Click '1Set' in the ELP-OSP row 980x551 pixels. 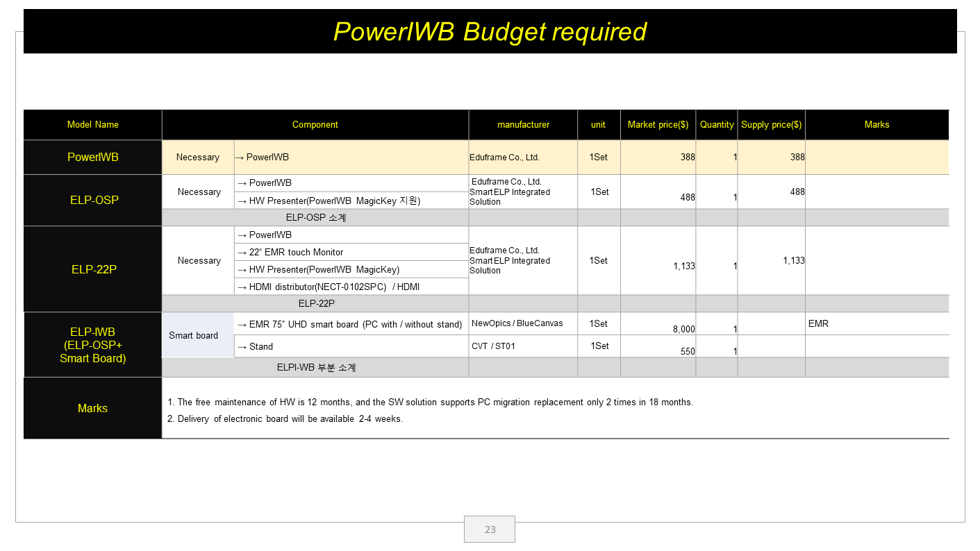(599, 192)
